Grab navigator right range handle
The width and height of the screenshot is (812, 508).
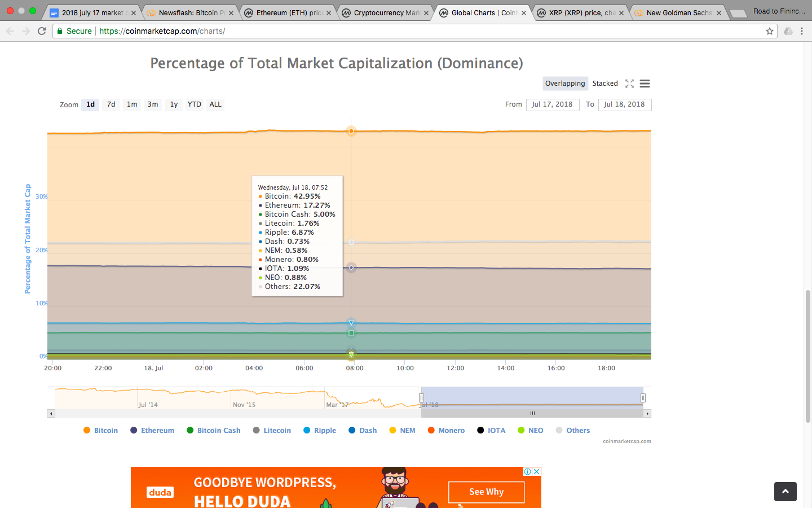point(643,398)
